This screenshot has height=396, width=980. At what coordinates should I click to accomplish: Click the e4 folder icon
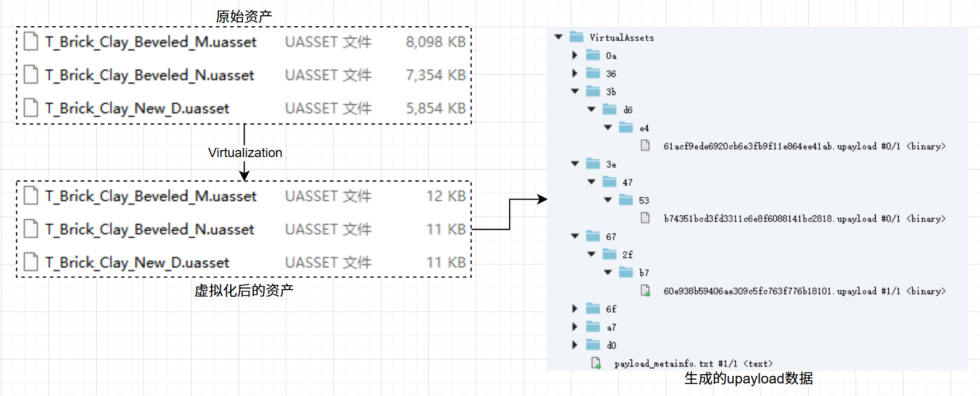[625, 128]
